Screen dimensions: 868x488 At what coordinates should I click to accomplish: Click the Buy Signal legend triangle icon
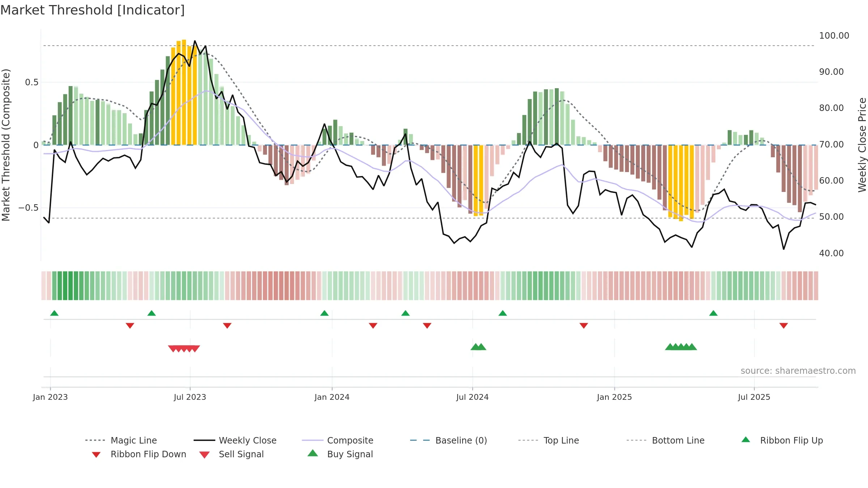313,453
